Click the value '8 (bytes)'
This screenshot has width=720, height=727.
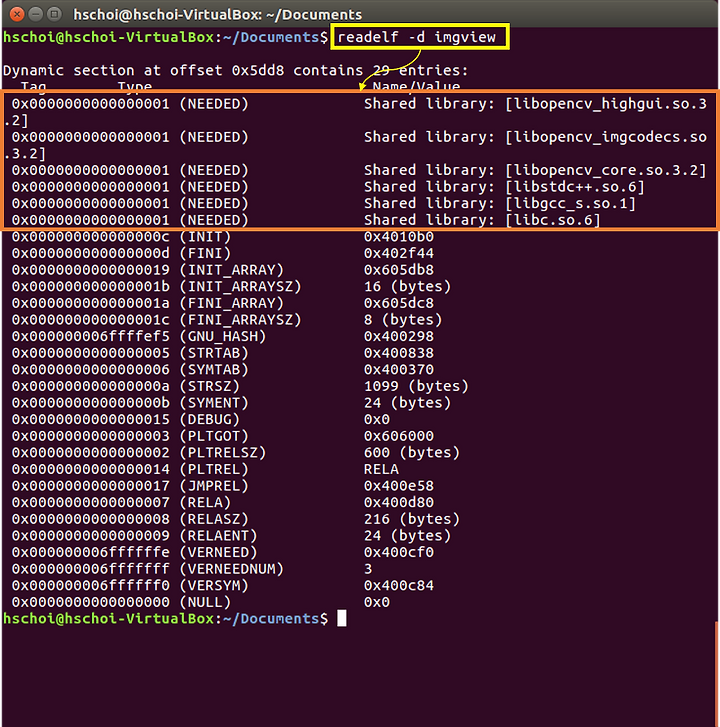tap(403, 320)
